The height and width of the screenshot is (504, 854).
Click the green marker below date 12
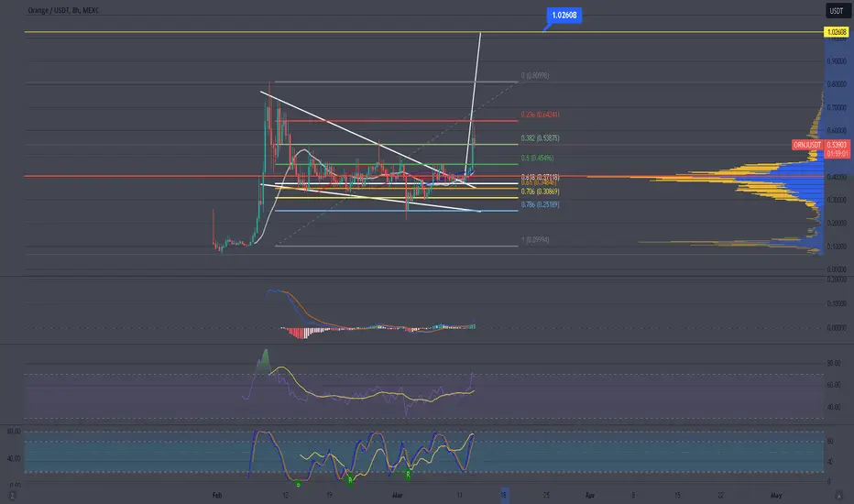(x=298, y=484)
